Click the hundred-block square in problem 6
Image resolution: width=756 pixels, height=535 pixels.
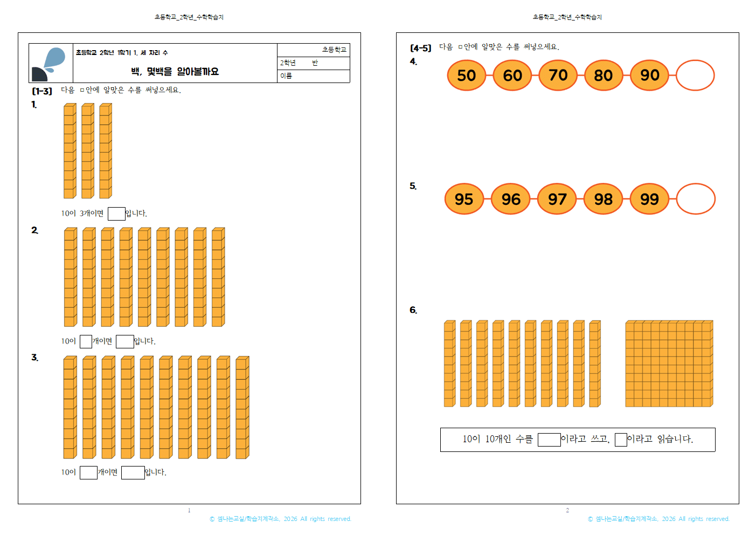(x=669, y=363)
